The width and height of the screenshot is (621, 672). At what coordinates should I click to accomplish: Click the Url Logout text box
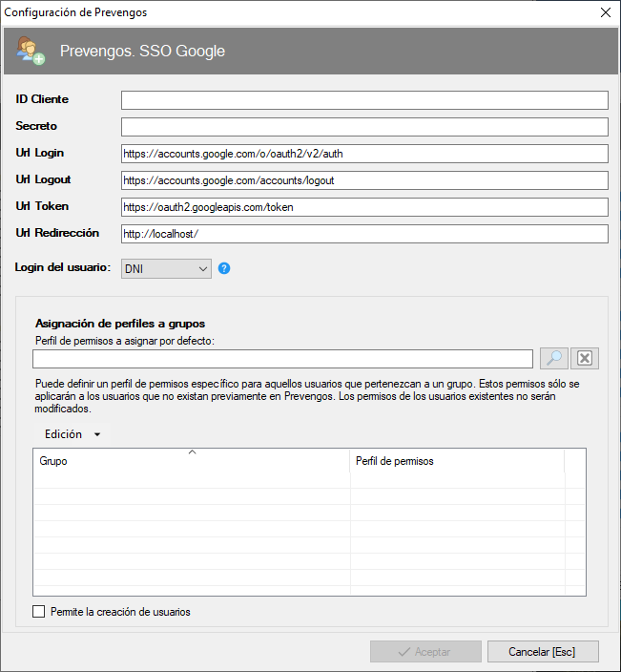click(x=364, y=180)
